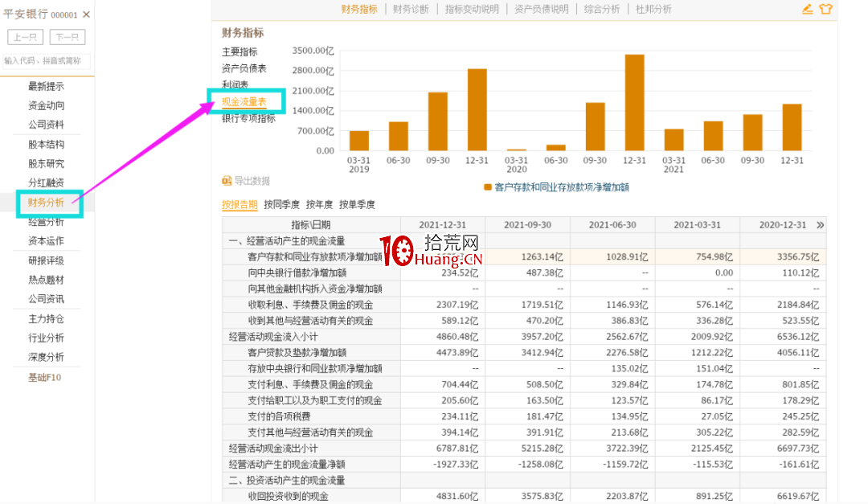Select 利润表 statement category
The height and width of the screenshot is (504, 868).
[x=235, y=84]
